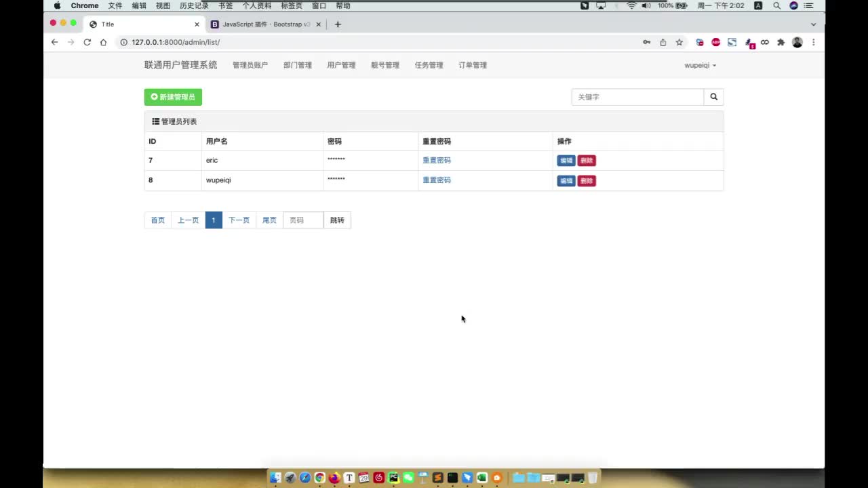Select page 1 in pagination
This screenshot has height=488, width=868.
tap(214, 220)
